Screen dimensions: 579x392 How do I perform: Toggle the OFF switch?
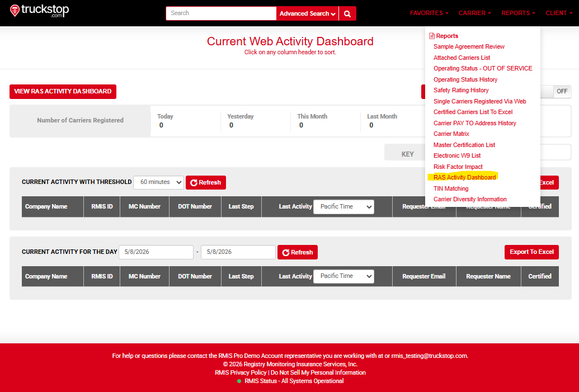point(562,92)
